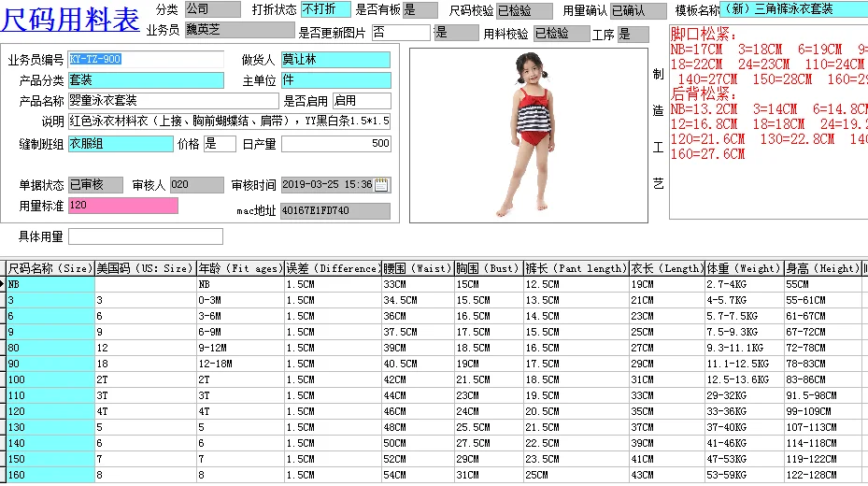Select the size cell 120

coord(50,412)
